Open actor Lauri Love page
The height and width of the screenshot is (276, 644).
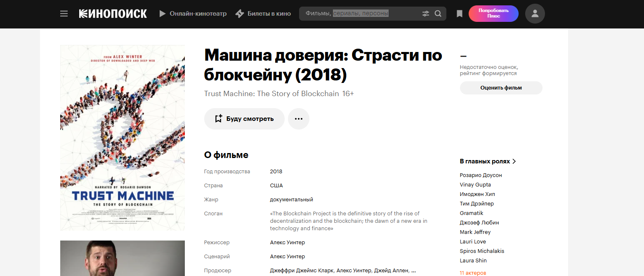473,242
